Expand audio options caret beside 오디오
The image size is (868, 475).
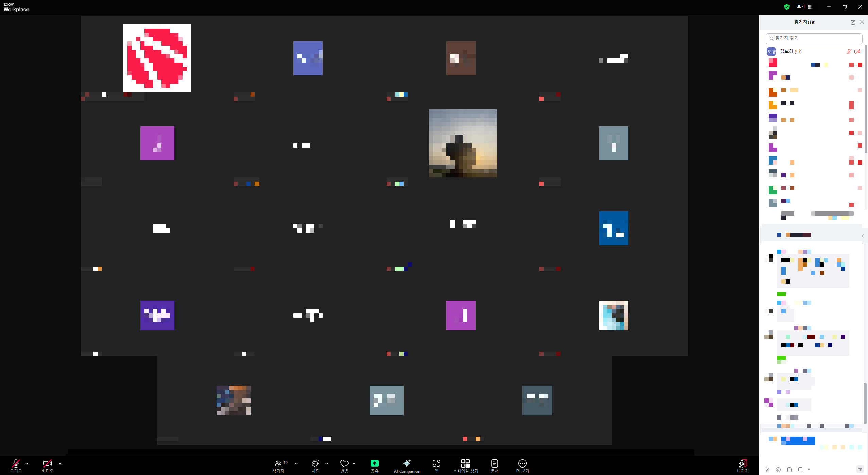coord(27,463)
